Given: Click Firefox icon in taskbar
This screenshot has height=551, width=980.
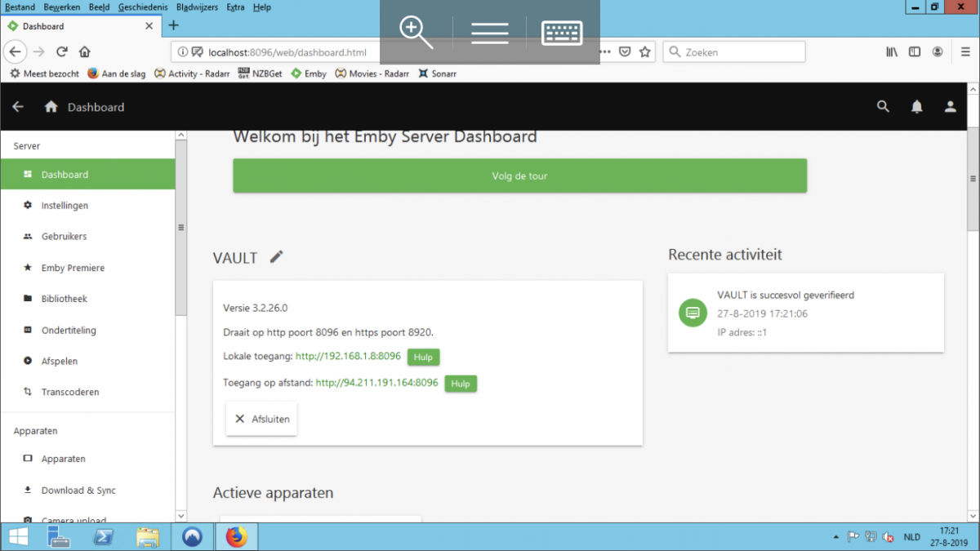Looking at the screenshot, I should coord(236,536).
